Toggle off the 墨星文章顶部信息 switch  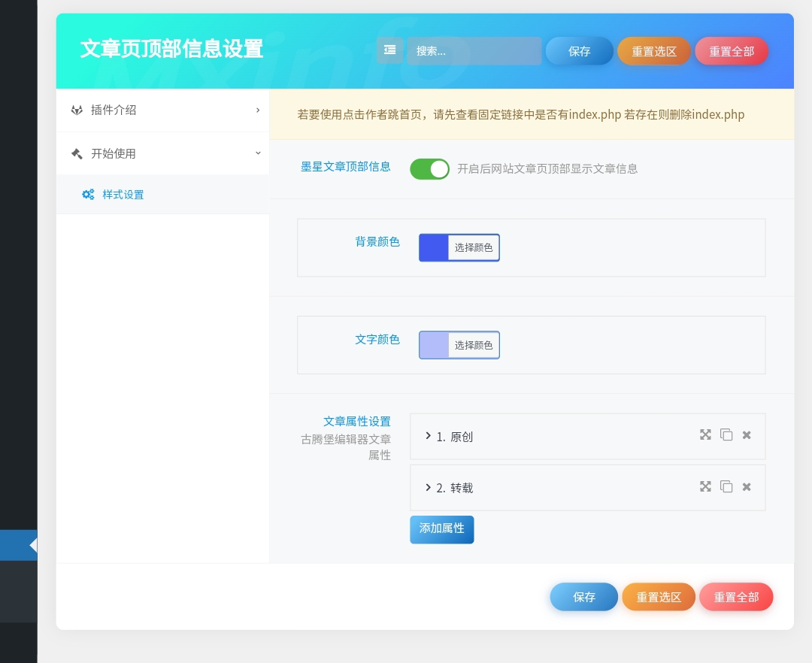click(x=429, y=168)
